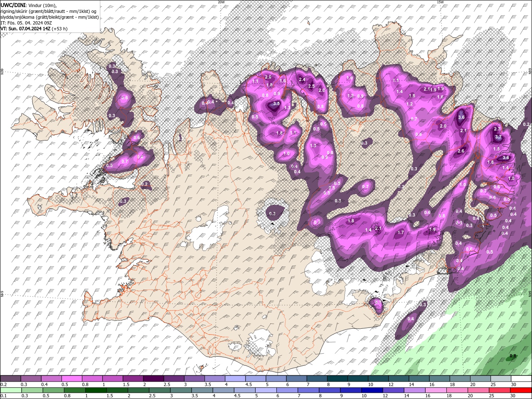Click the 0.8 value in the green rain area
The image size is (532, 399).
click(513, 356)
